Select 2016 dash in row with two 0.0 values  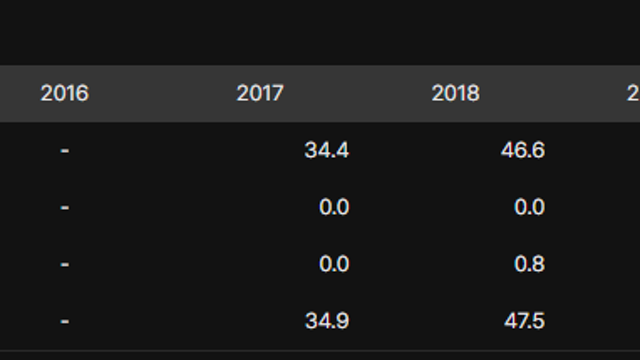64,208
